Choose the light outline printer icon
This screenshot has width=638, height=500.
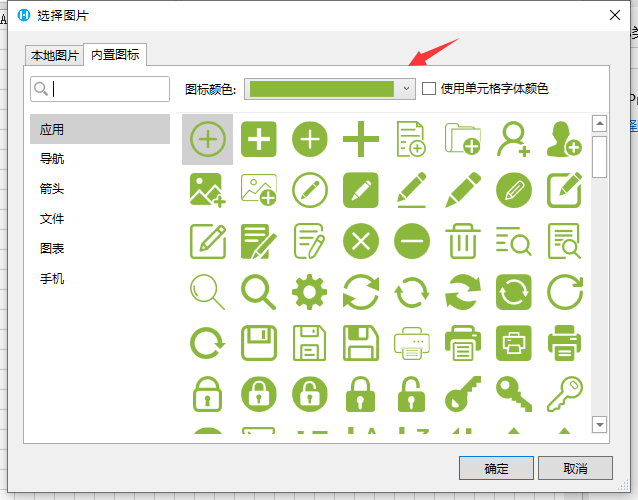pos(412,344)
